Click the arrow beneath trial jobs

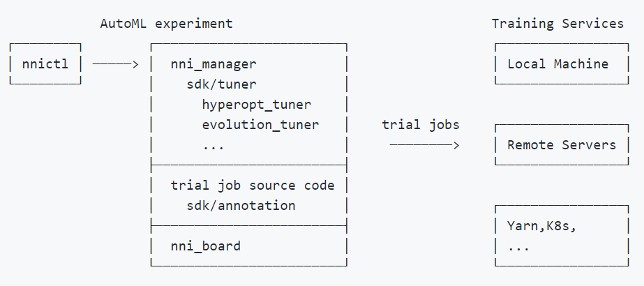pos(424,145)
